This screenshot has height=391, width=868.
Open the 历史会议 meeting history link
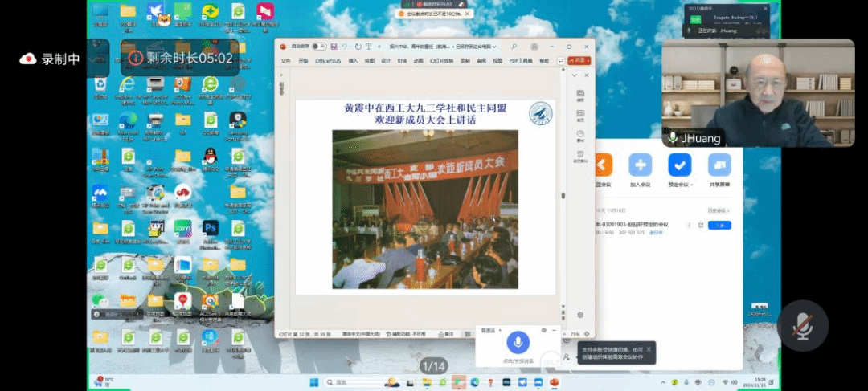718,210
